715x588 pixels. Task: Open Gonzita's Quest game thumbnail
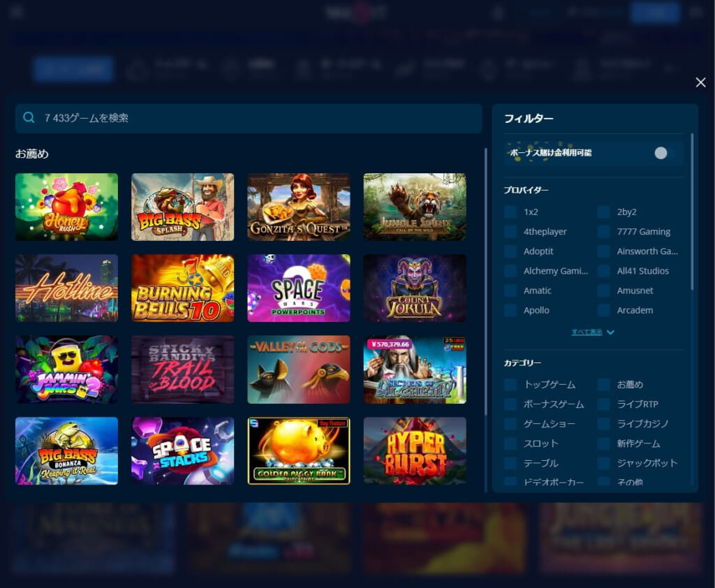click(299, 207)
